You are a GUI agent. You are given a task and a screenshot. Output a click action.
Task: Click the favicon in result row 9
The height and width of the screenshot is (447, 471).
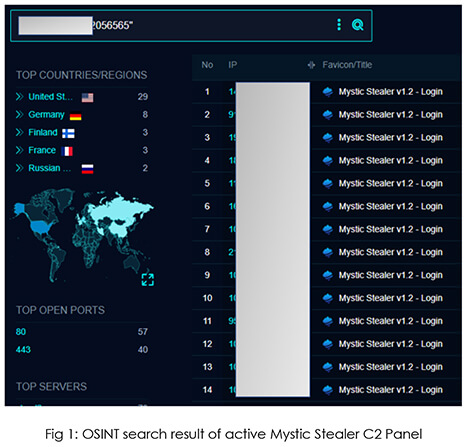pyautogui.click(x=328, y=275)
